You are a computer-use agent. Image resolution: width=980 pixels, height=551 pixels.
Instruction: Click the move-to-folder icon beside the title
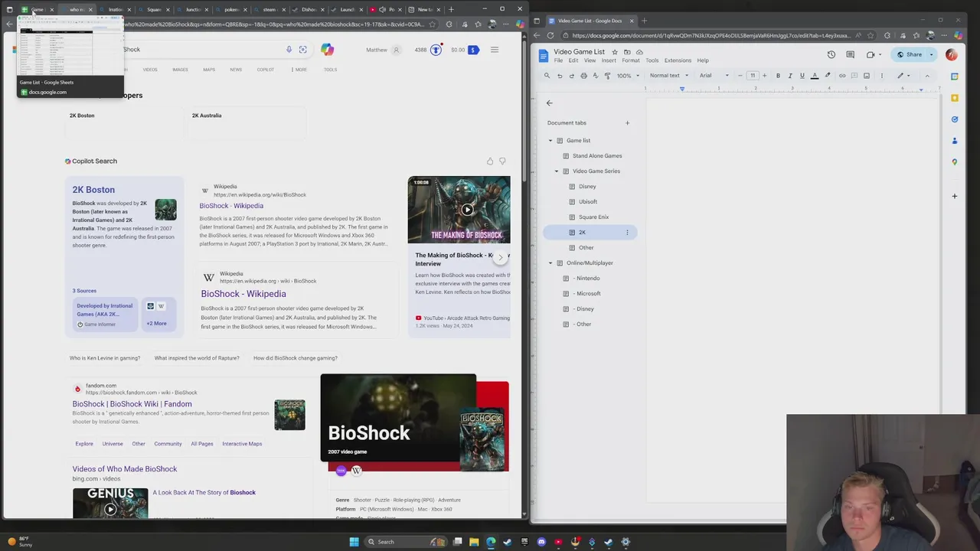click(x=627, y=52)
